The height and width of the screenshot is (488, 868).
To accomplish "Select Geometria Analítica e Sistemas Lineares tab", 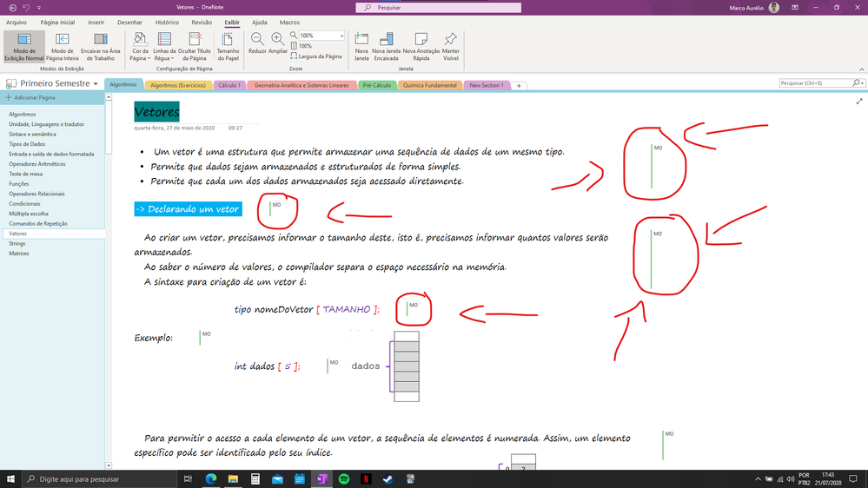I will 301,85.
